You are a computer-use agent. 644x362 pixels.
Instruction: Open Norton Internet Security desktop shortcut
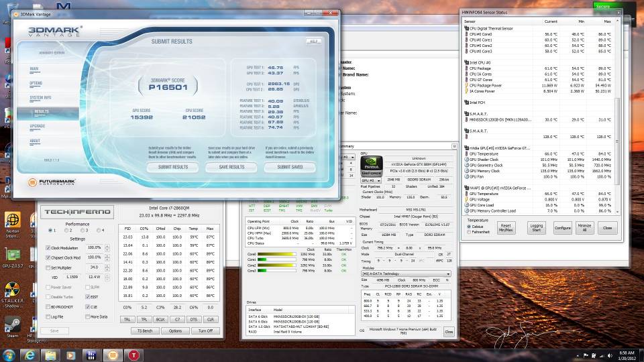[12, 221]
